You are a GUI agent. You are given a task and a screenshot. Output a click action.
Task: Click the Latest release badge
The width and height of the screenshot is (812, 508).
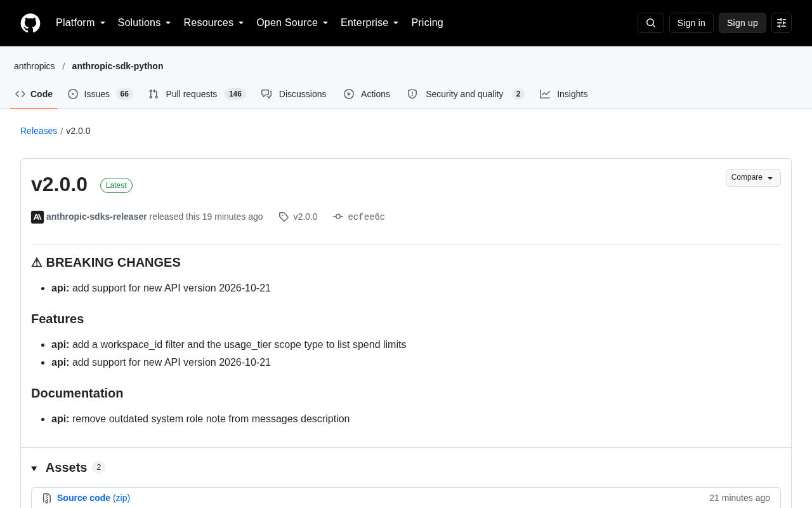[x=116, y=185]
